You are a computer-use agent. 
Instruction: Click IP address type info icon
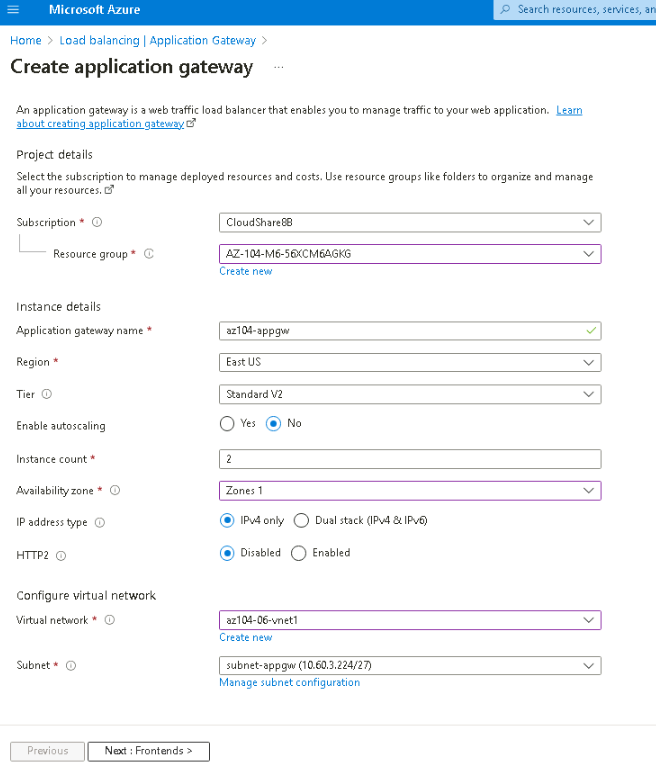click(x=100, y=522)
